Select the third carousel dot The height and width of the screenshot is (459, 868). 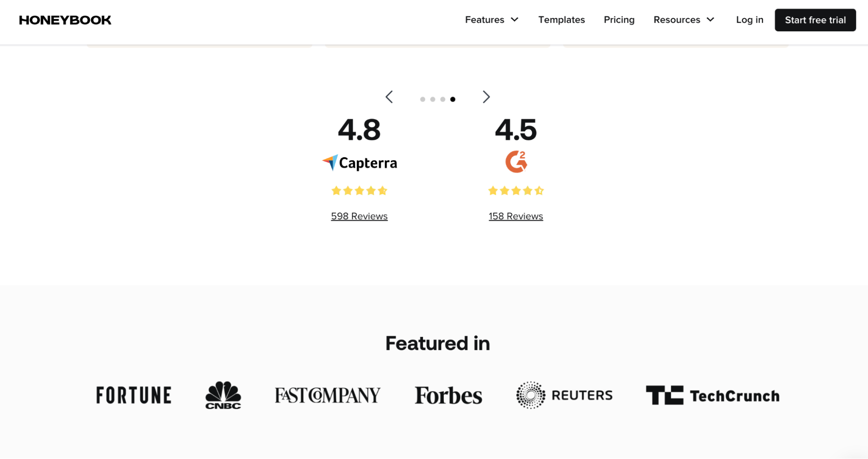pyautogui.click(x=442, y=99)
